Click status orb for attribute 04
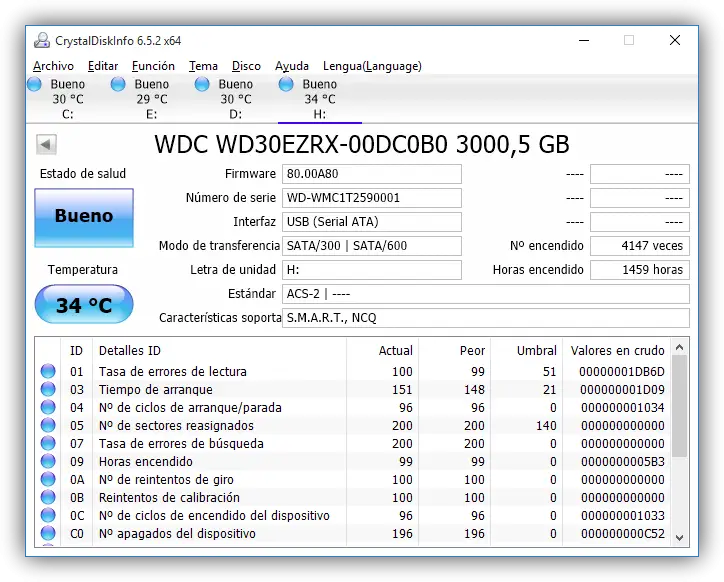The image size is (724, 582). [x=48, y=407]
